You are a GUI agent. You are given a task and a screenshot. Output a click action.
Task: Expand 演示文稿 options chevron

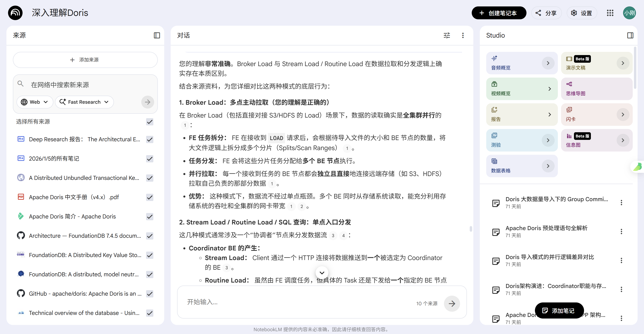[623, 63]
